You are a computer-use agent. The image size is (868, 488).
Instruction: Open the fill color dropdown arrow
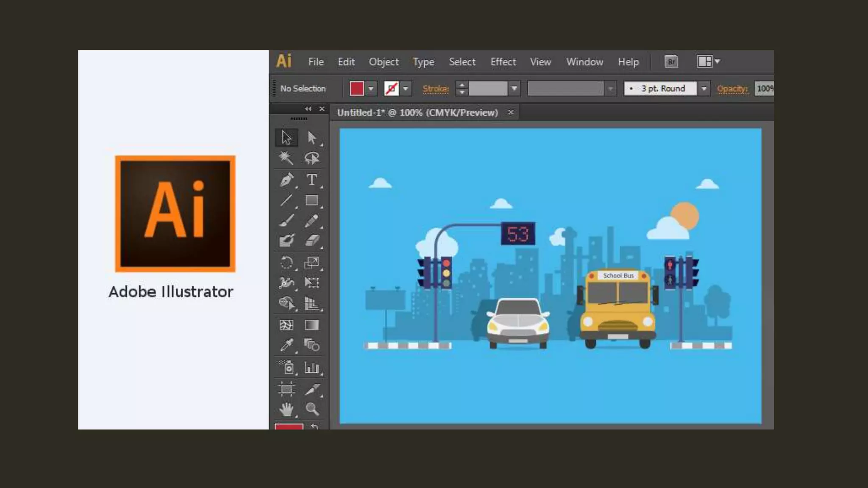coord(371,89)
